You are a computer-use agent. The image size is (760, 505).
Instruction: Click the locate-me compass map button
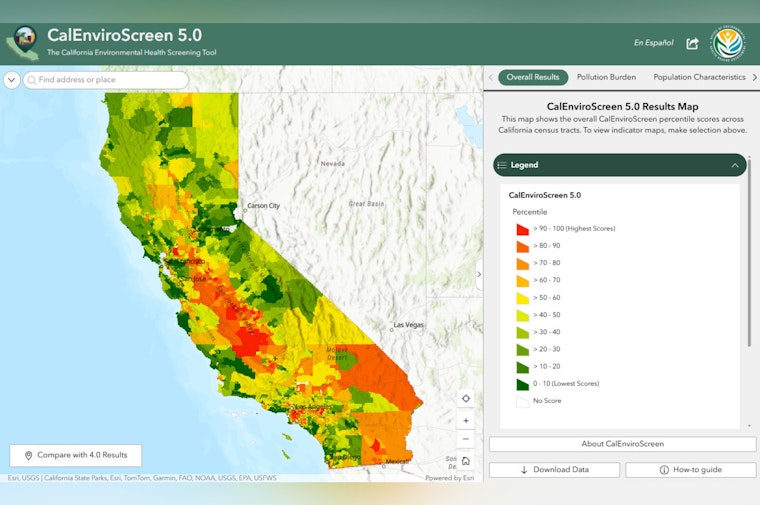(x=466, y=398)
